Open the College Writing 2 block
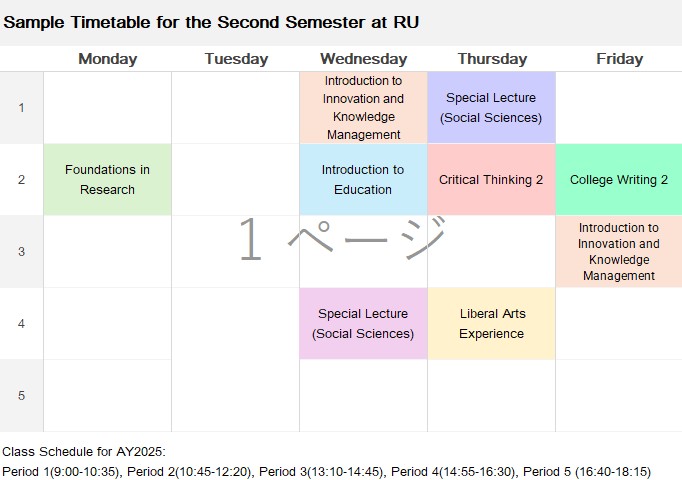Image resolution: width=682 pixels, height=480 pixels. 619,180
